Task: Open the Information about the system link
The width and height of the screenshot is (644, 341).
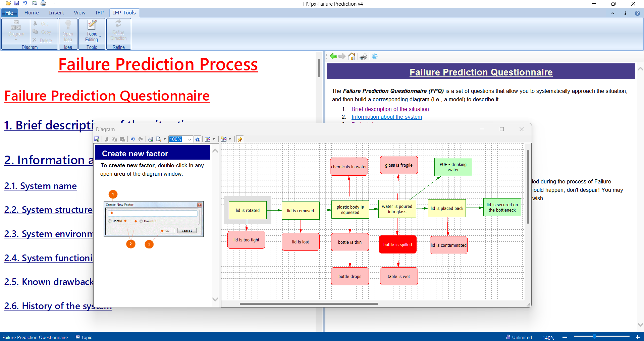Action: [x=386, y=117]
